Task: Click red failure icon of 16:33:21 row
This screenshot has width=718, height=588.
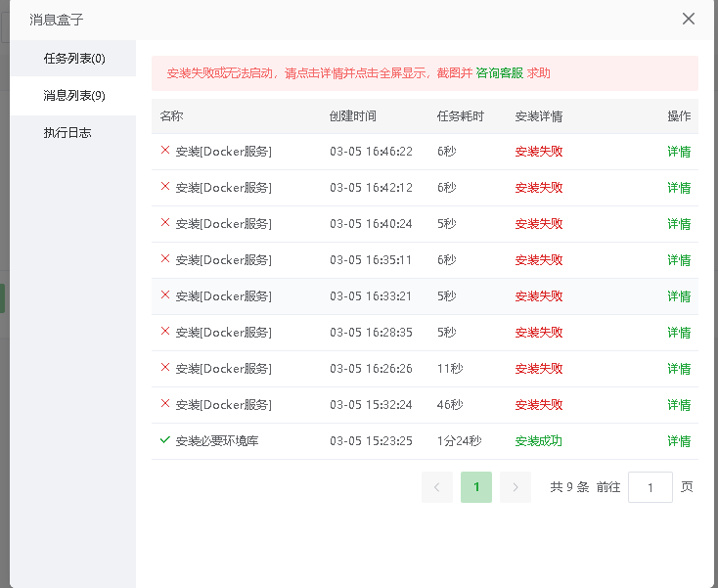Action: 165,294
